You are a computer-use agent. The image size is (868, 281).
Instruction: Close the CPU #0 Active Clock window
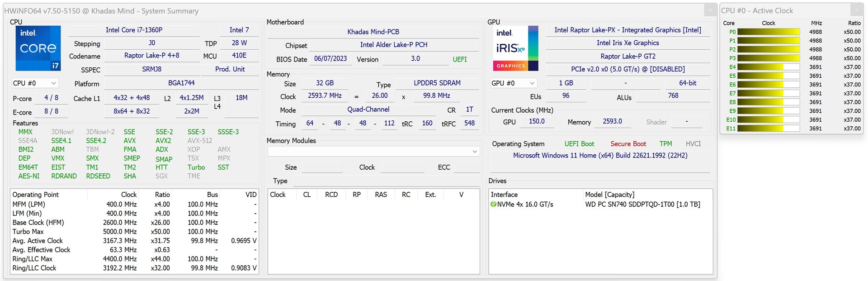tap(856, 10)
